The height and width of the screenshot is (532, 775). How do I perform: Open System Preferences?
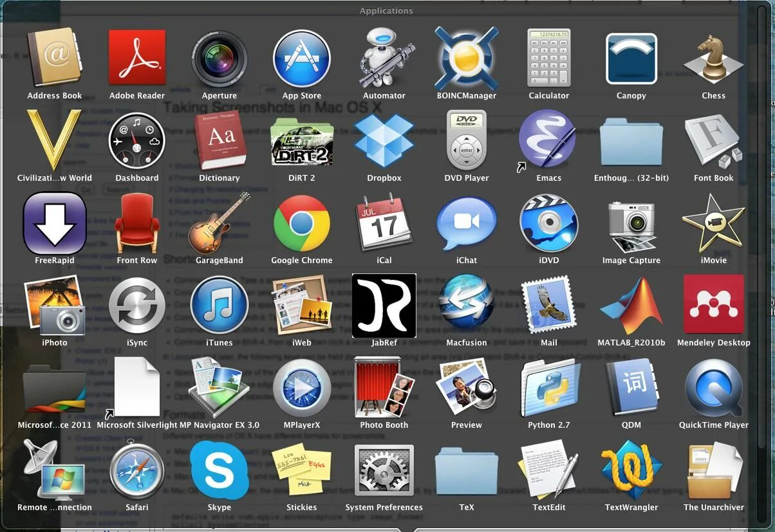pos(384,472)
